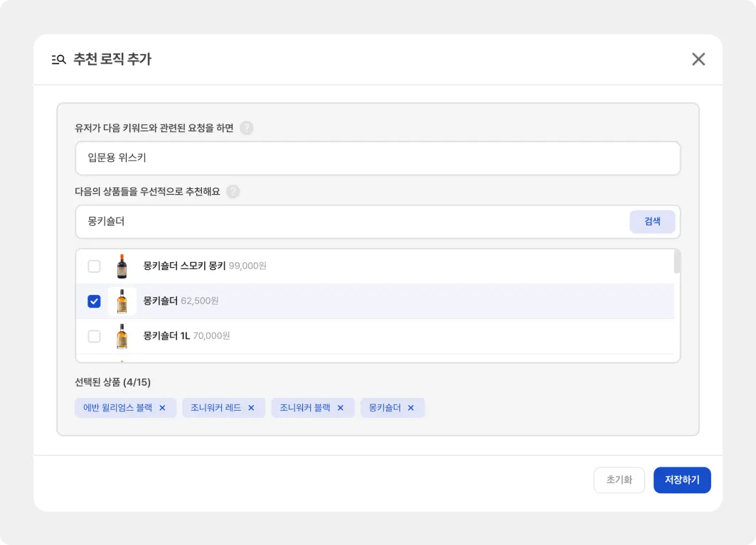Click the help icon beside product recommendation label
The width and height of the screenshot is (756, 545).
tap(233, 192)
